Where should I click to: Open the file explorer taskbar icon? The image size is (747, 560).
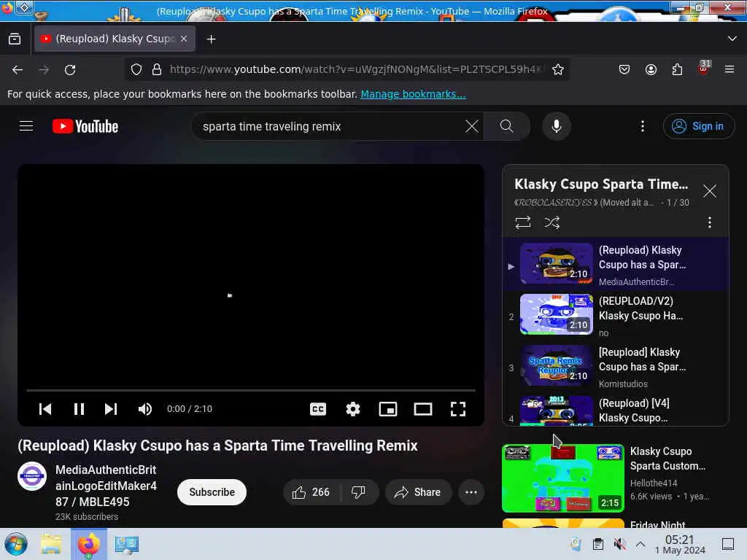51,544
